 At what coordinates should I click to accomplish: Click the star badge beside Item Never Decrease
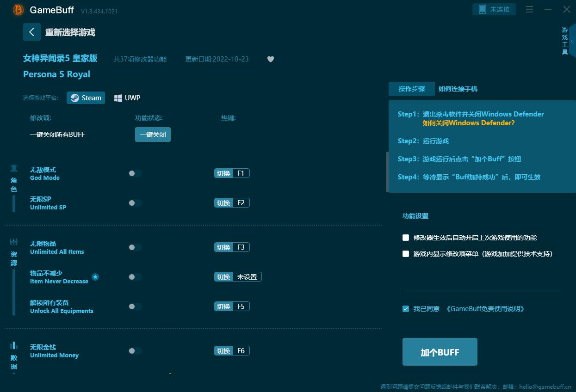tap(95, 277)
